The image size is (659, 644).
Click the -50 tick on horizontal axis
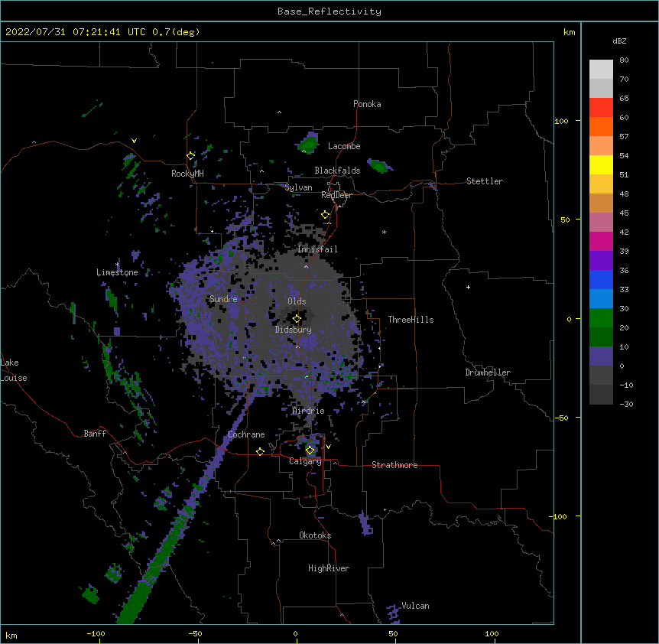[195, 633]
